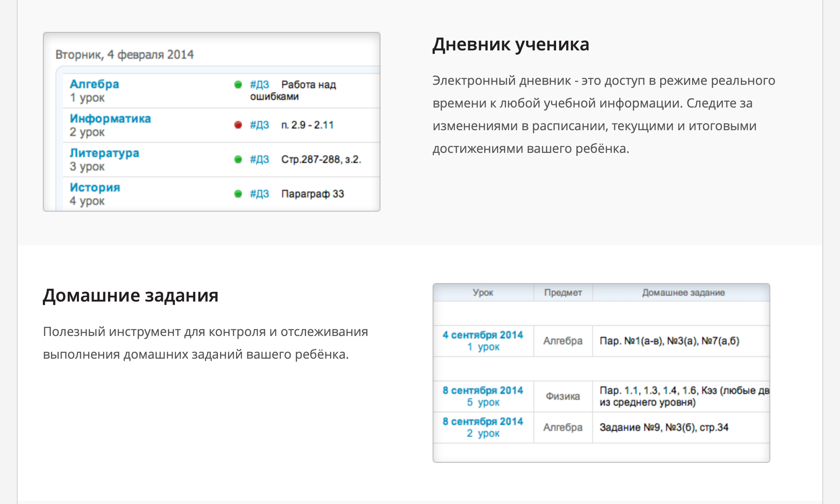Click the Предмет column header
The image size is (840, 504).
point(563,292)
